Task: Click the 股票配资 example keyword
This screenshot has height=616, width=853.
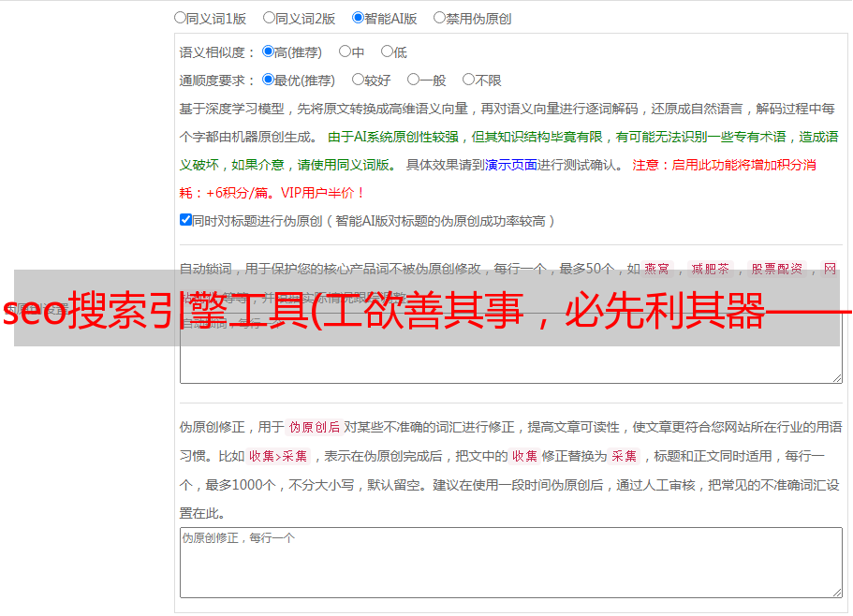Action: [776, 269]
